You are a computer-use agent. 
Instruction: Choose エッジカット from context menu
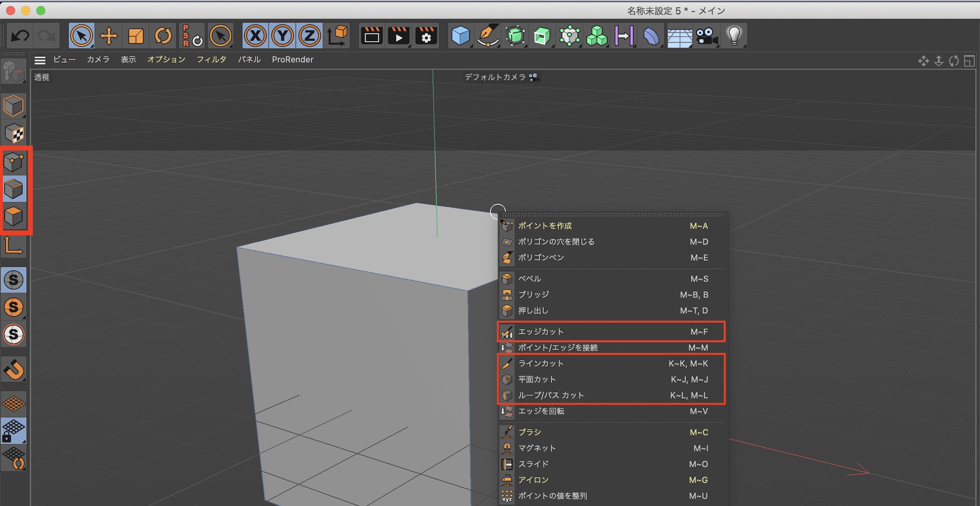541,331
